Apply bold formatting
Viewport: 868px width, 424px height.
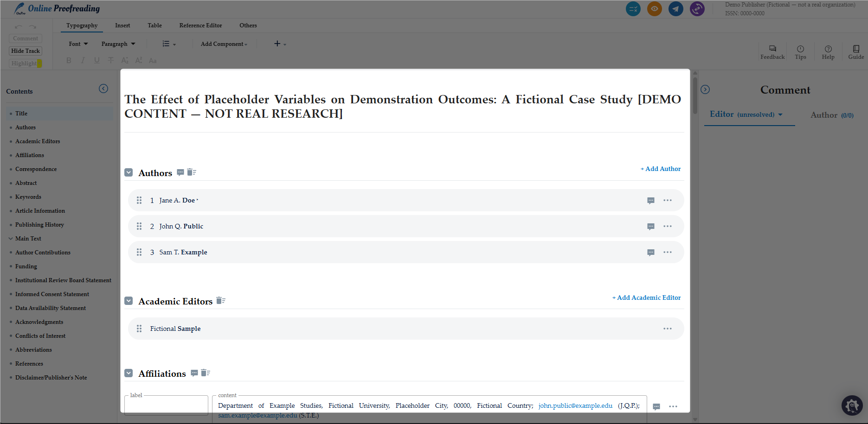tap(69, 60)
